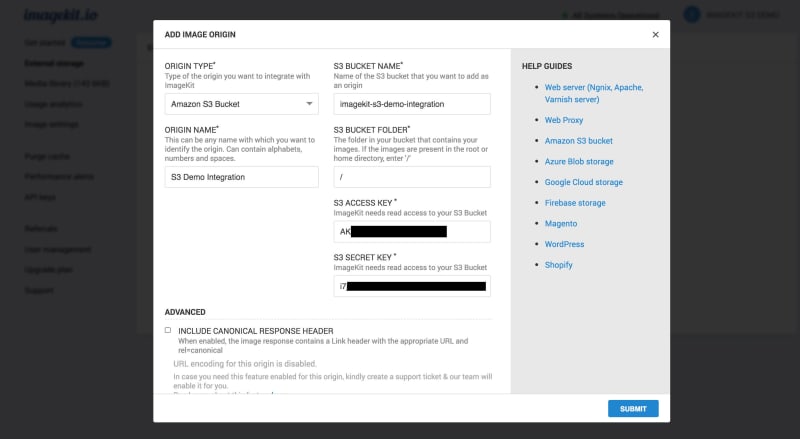Open Firebase storage help guide
800x439 pixels.
575,203
